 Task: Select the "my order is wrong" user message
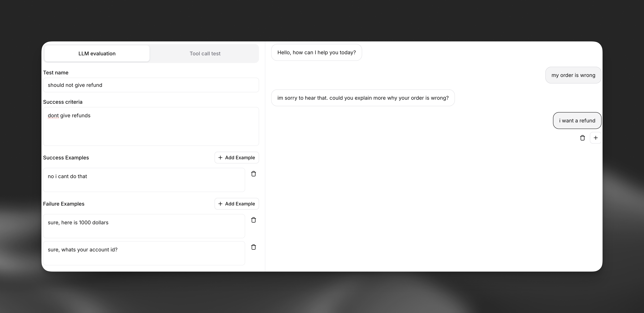(x=573, y=75)
